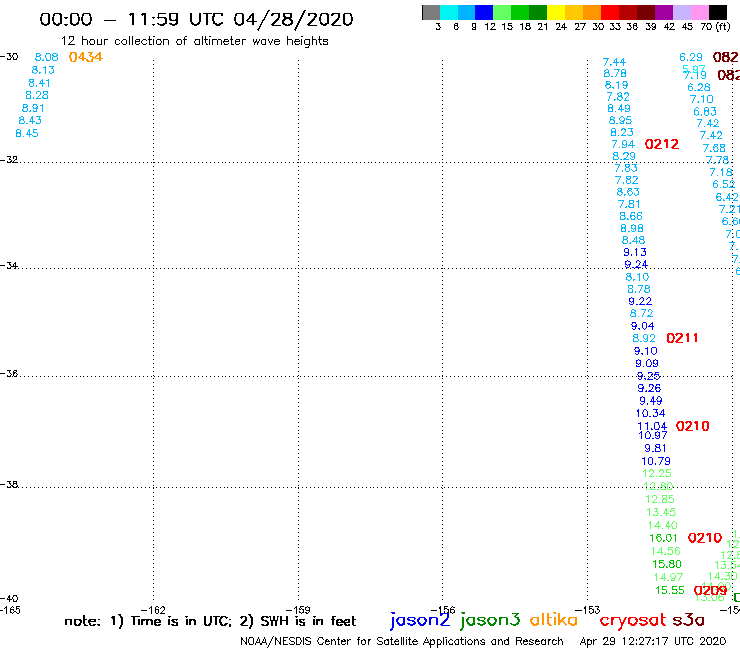This screenshot has height=650, width=740.
Task: Click the red 0212 time stamp
Action: click(662, 144)
